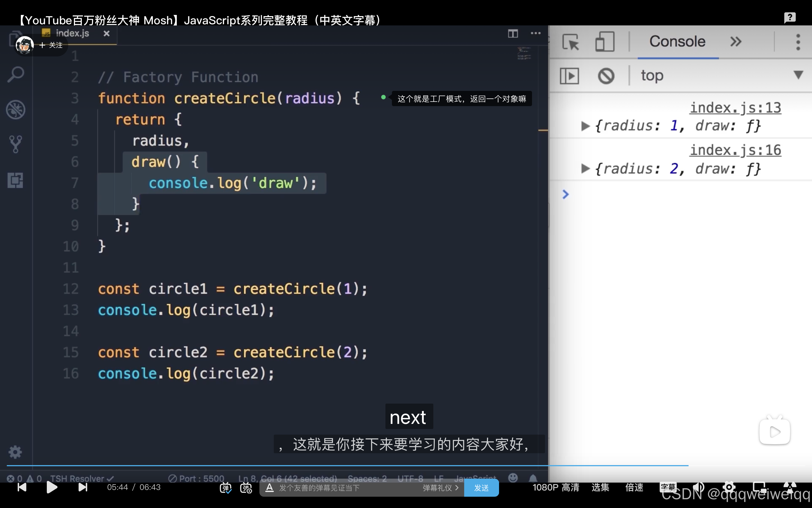The image size is (812, 508).
Task: Skip to the next video
Action: [x=83, y=487]
